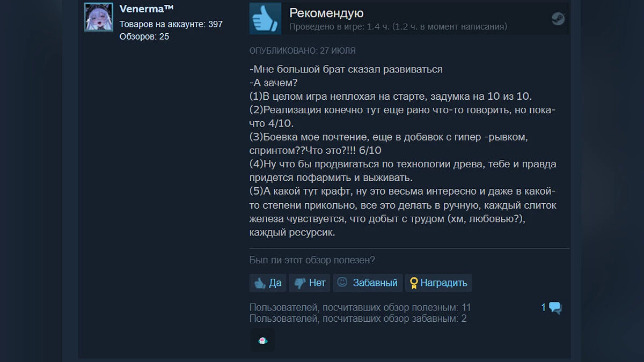Viewport: 644px width, 362px height.
Task: Mark the review unhelpful via the "Нет" label
Action: click(x=317, y=283)
